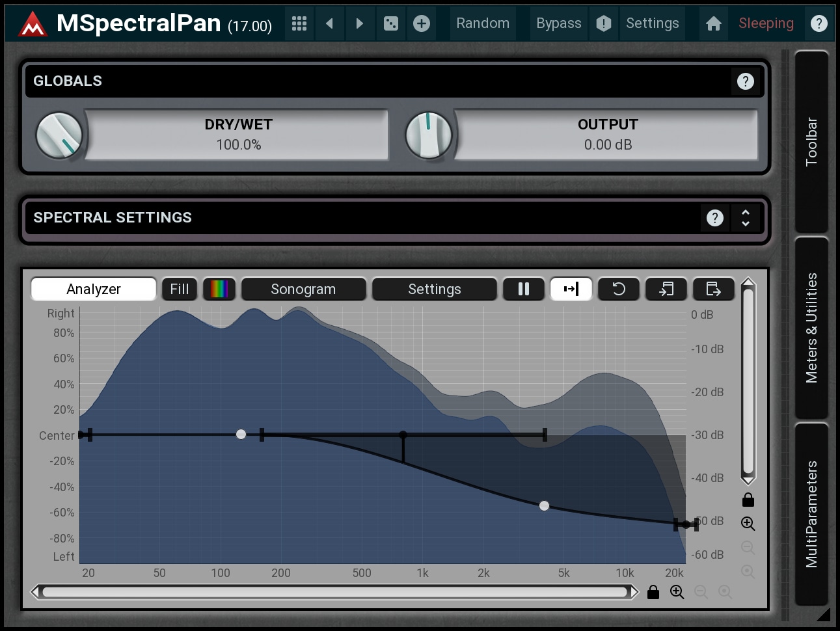This screenshot has height=631, width=840.
Task: Open the Sonogram view
Action: (x=303, y=289)
